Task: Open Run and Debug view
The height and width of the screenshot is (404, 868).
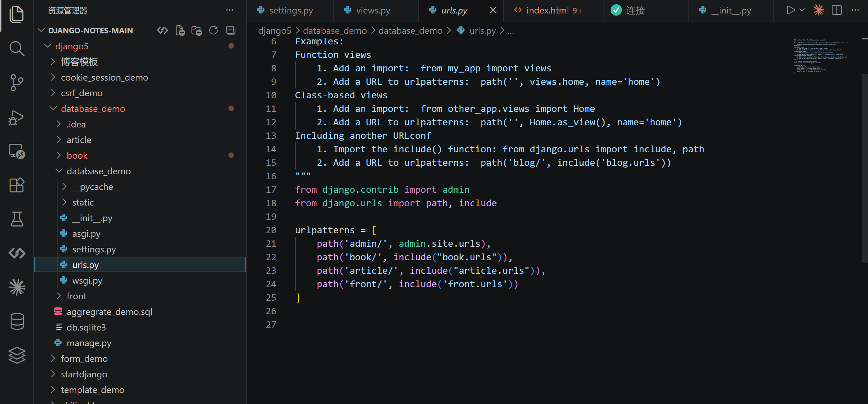Action: pyautogui.click(x=17, y=117)
